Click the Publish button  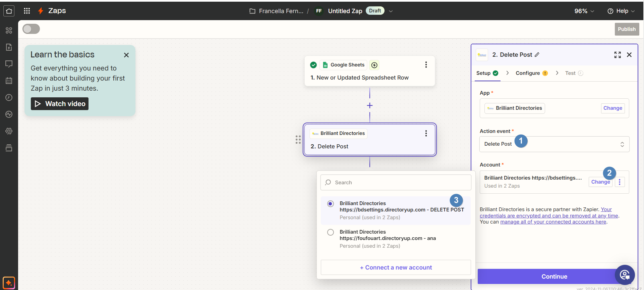tap(627, 29)
